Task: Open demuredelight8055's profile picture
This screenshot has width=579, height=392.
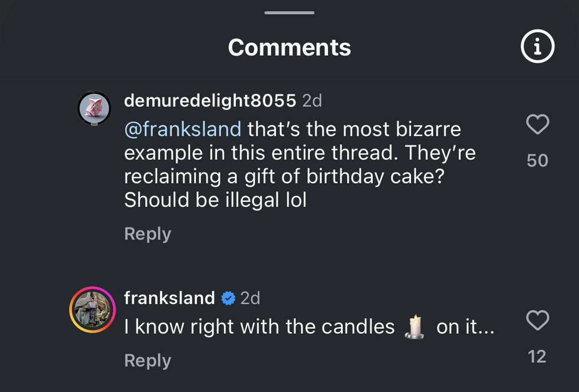Action: pyautogui.click(x=93, y=107)
